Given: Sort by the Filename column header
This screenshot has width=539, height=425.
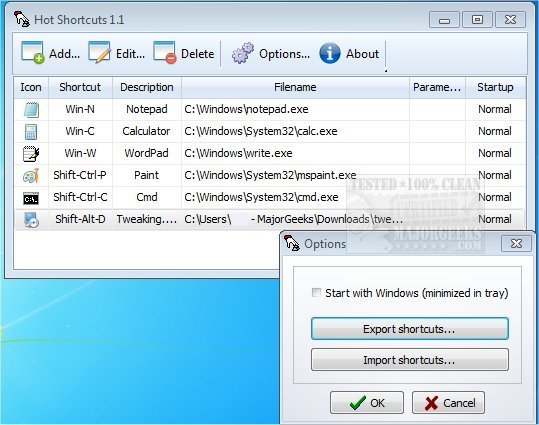Looking at the screenshot, I should (295, 87).
